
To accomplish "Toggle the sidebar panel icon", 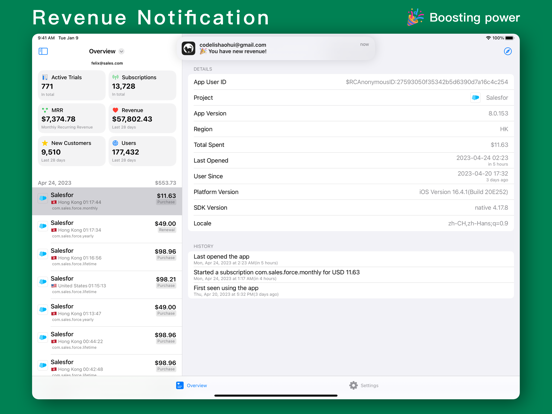I will pyautogui.click(x=43, y=51).
